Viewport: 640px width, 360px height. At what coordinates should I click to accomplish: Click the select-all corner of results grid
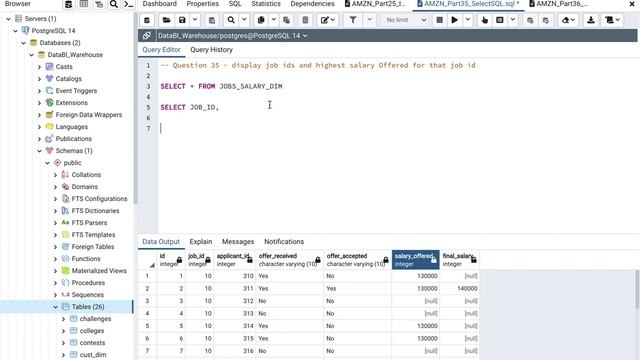(147, 260)
